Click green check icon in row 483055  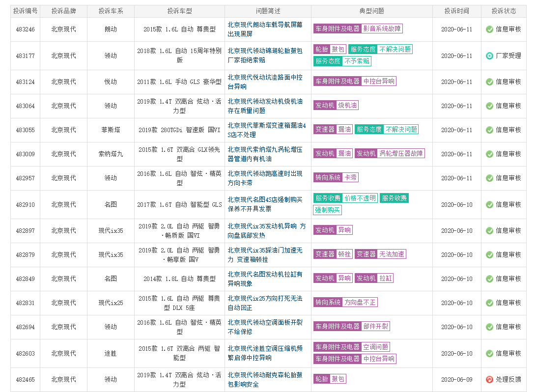[x=489, y=130]
